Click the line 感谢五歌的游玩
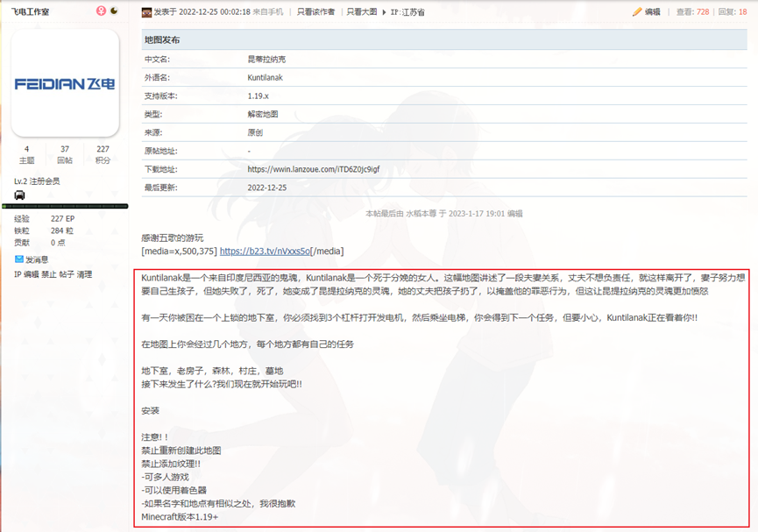This screenshot has width=758, height=532. click(173, 238)
